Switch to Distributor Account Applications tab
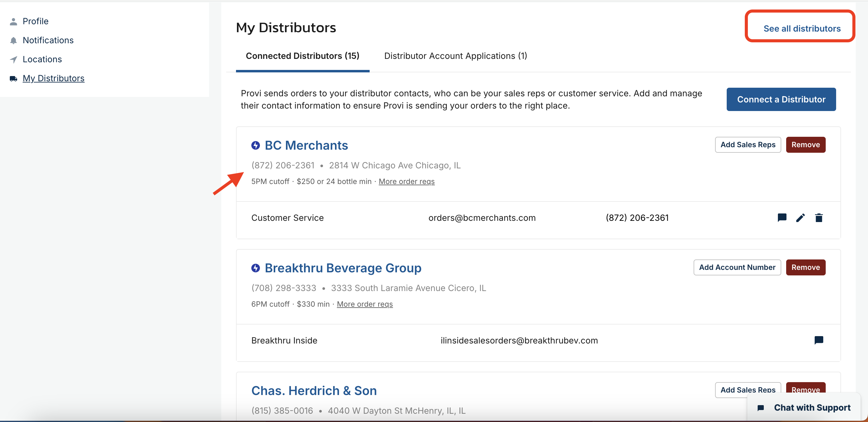The image size is (868, 422). (x=455, y=56)
